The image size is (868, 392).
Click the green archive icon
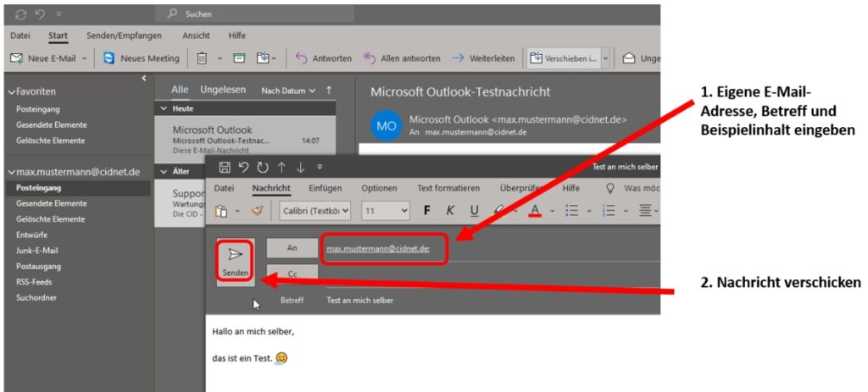click(238, 58)
